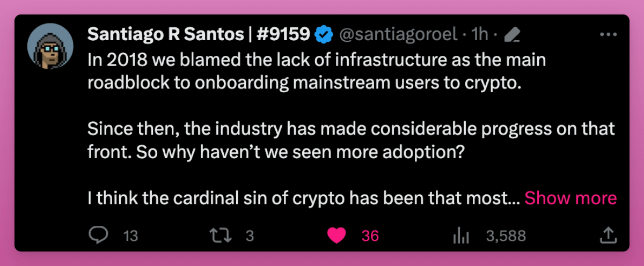
Task: Click the 1h timestamp
Action: point(480,35)
